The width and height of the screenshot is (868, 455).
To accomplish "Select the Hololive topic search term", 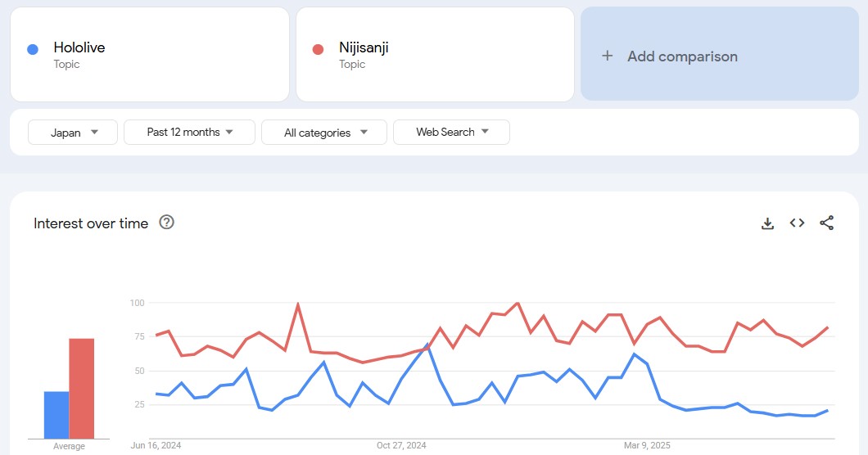I will (x=79, y=47).
